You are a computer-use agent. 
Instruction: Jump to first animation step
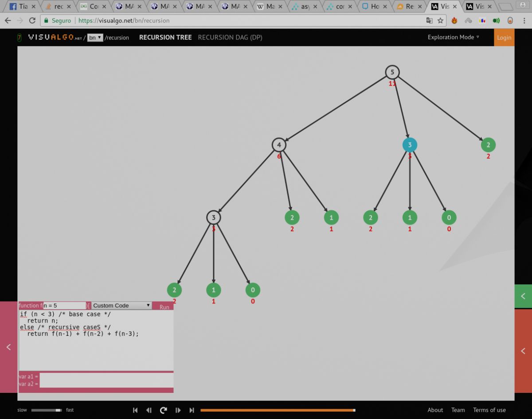point(135,410)
